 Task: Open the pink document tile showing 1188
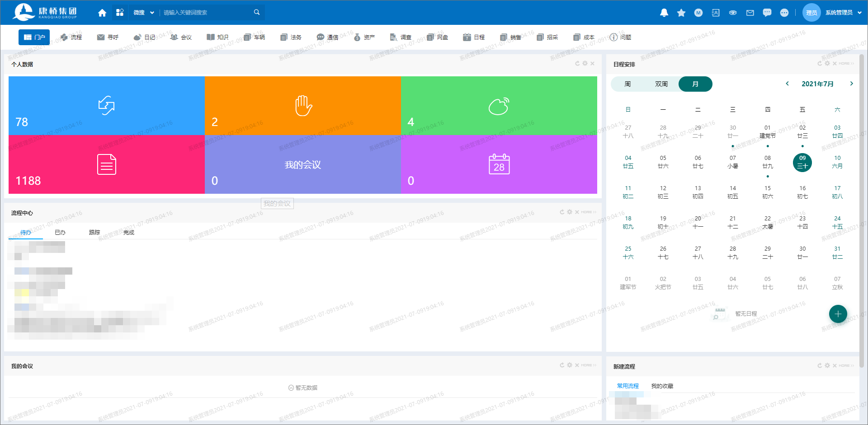(x=107, y=164)
